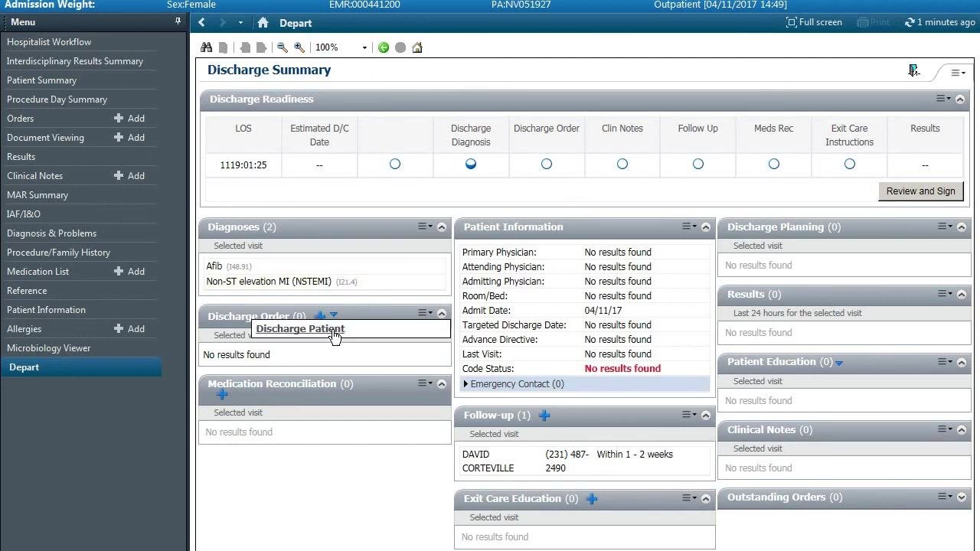Click the zoom out magnifier icon
The width and height of the screenshot is (980, 551).
pos(283,47)
